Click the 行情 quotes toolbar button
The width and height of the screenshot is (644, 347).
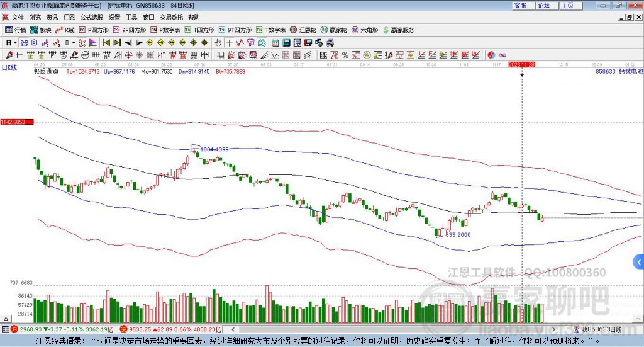(x=16, y=30)
